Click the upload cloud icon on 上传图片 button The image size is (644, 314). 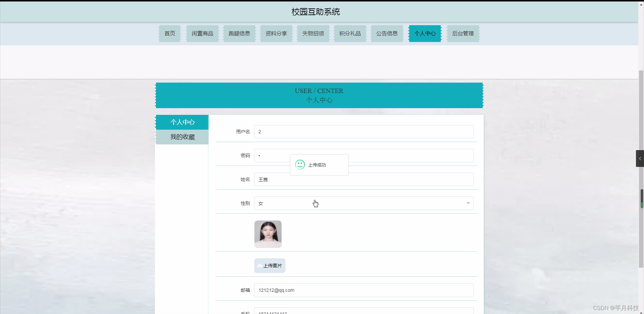[261, 266]
